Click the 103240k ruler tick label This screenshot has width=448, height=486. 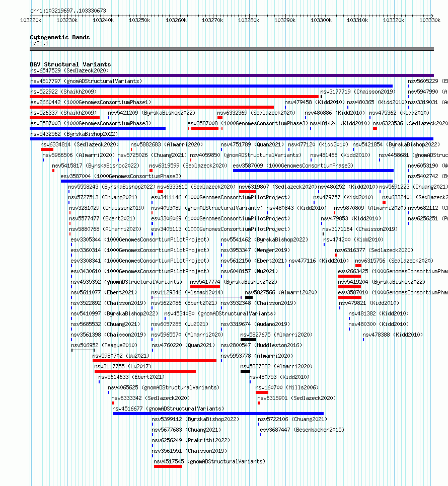point(103,20)
